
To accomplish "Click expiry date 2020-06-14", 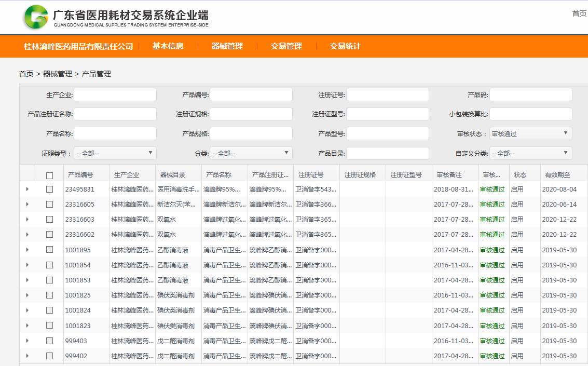I will point(559,205).
